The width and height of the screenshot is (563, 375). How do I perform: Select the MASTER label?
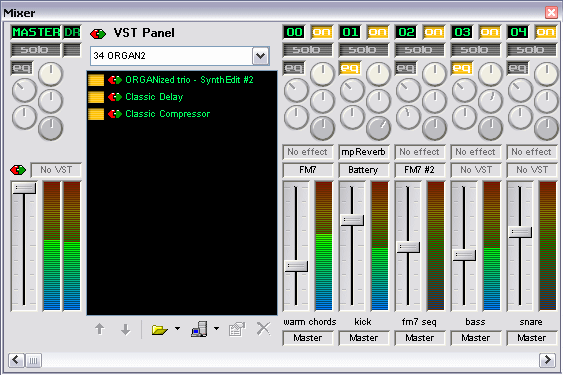(x=36, y=32)
